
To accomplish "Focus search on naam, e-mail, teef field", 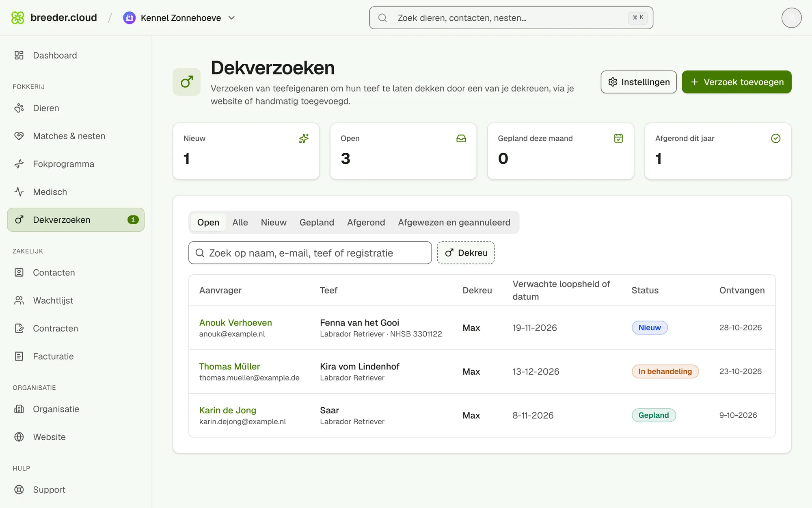I will click(310, 253).
